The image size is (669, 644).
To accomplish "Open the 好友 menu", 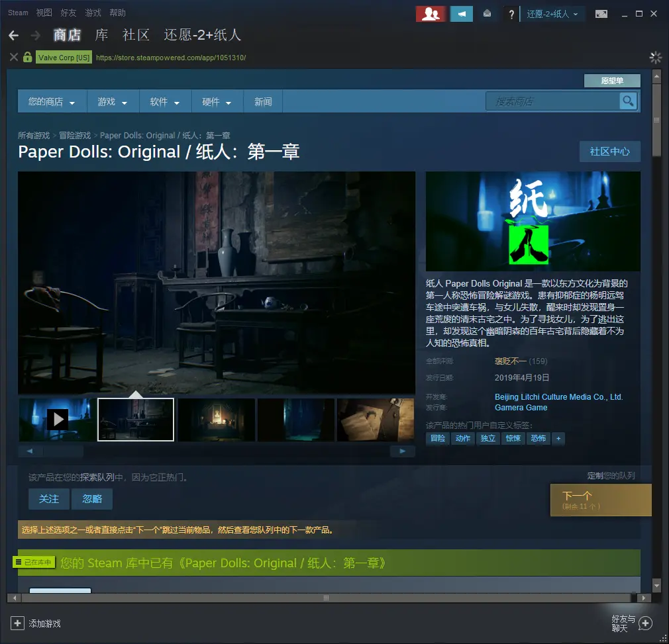I will tap(68, 13).
